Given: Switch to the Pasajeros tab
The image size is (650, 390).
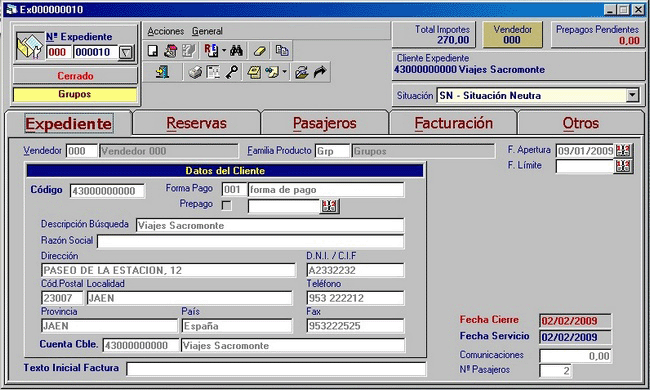Looking at the screenshot, I should coord(325,123).
